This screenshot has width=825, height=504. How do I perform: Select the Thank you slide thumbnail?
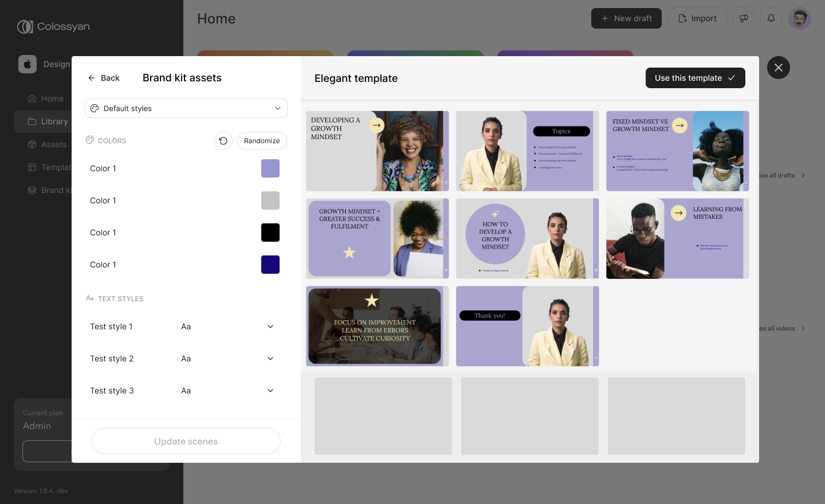pyautogui.click(x=528, y=326)
